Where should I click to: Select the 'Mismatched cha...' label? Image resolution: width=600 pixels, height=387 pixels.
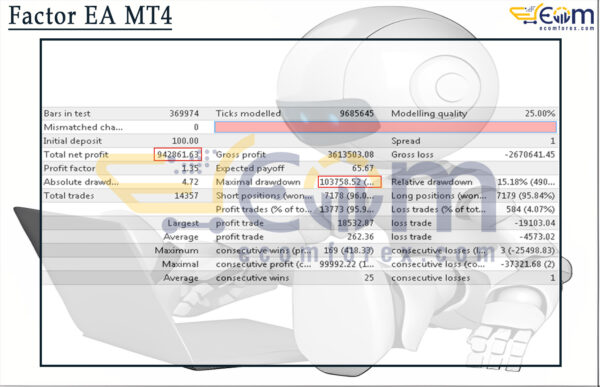click(83, 127)
